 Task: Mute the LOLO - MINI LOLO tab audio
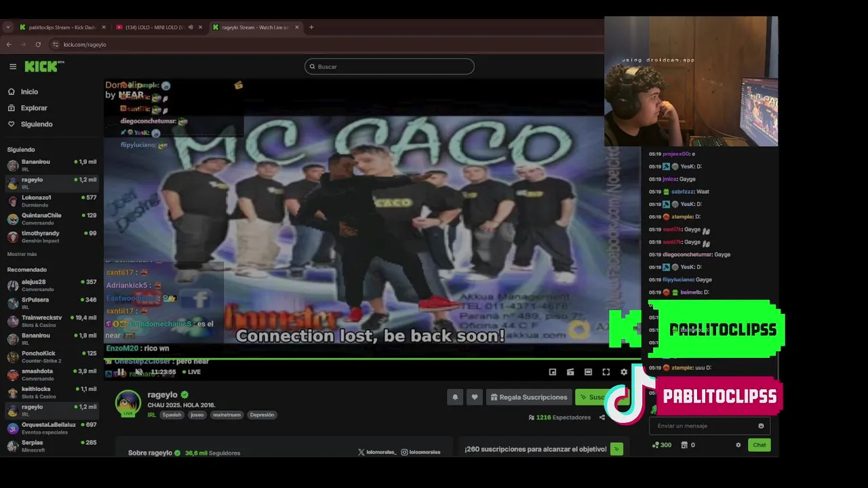[191, 27]
